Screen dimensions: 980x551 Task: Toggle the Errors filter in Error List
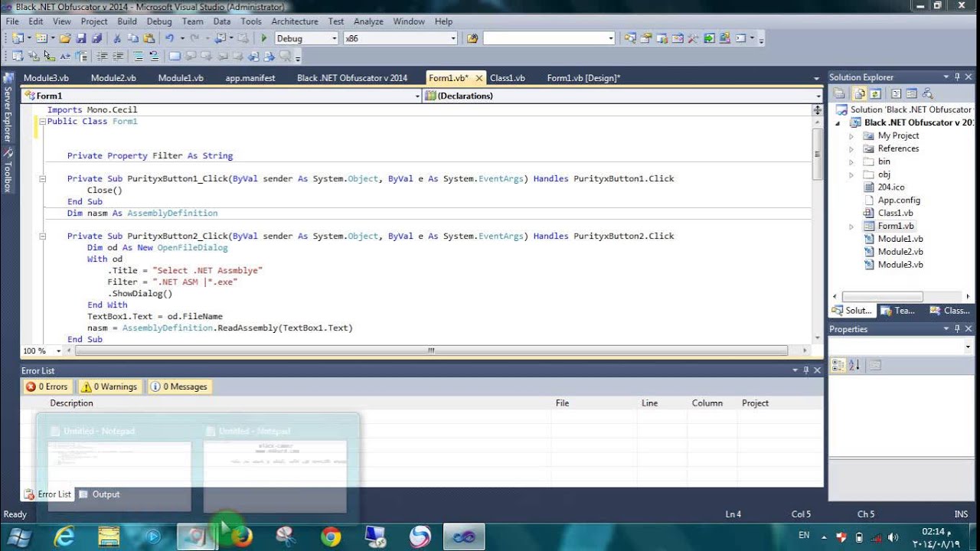point(47,386)
